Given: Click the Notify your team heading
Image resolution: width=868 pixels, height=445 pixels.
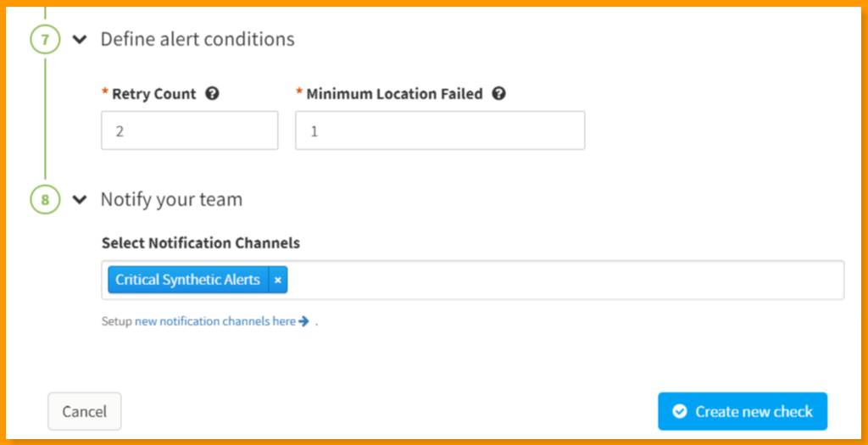Looking at the screenshot, I should (x=171, y=199).
